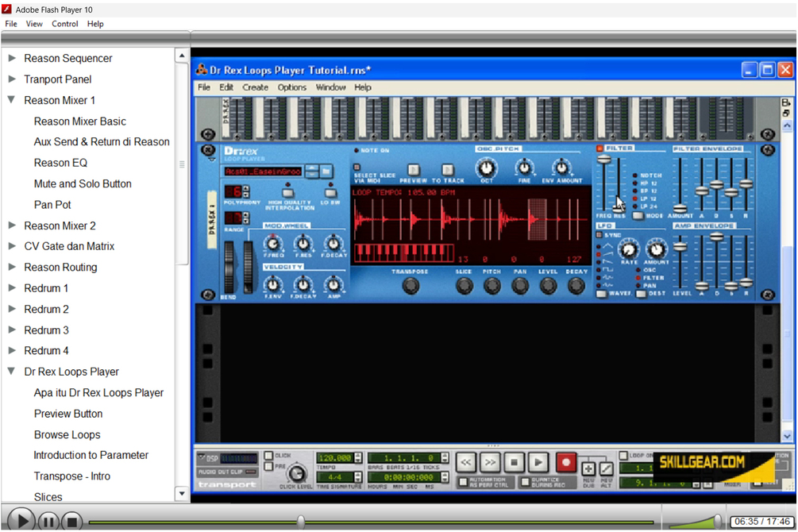The image size is (798, 532).
Task: Click the New Alt button in transport
Action: click(606, 468)
